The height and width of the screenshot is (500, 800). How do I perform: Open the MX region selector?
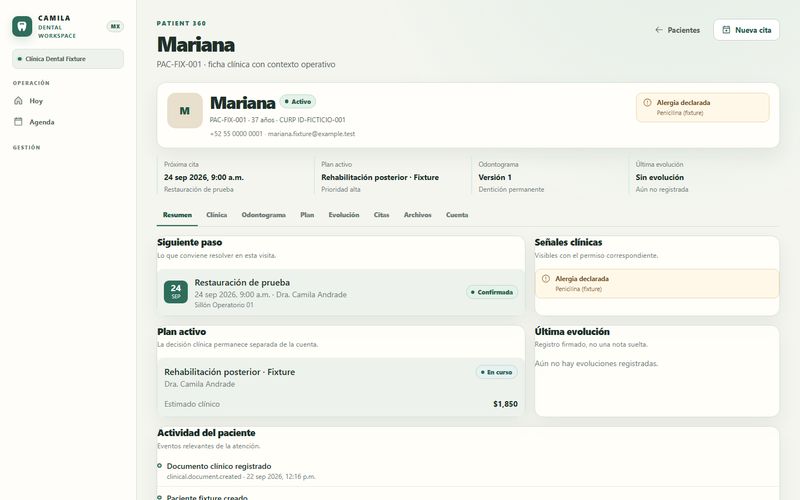click(x=115, y=26)
